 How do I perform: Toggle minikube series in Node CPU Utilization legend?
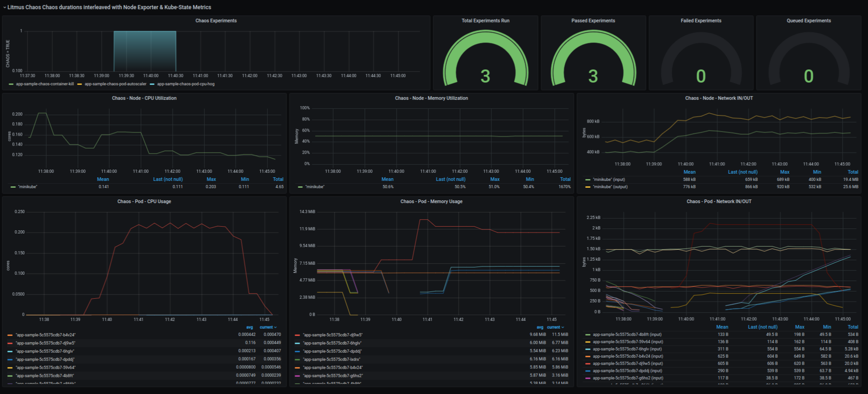[28, 187]
